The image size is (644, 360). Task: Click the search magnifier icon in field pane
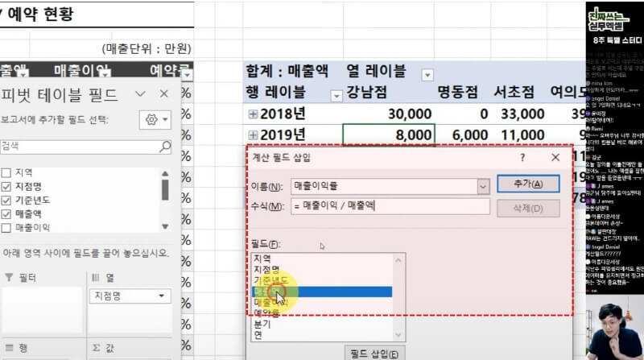click(x=165, y=147)
